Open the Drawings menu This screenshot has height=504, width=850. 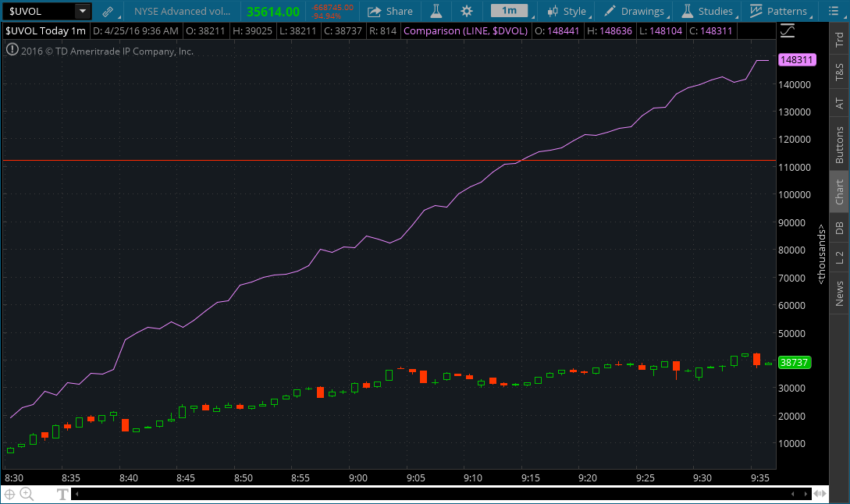[634, 12]
